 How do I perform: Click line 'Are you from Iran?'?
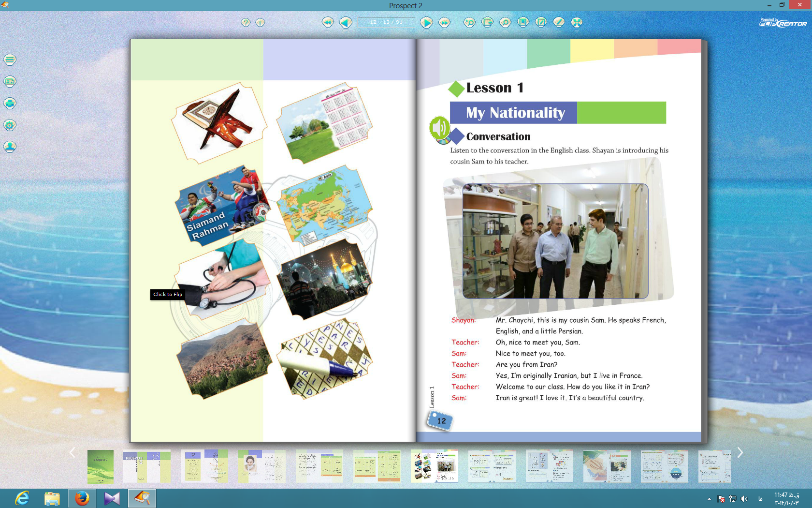pos(526,365)
